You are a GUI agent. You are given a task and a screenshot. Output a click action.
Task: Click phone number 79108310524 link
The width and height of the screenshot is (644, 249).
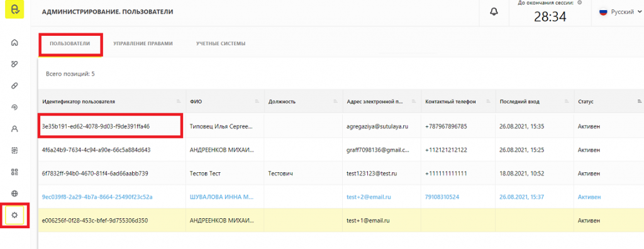pyautogui.click(x=442, y=197)
